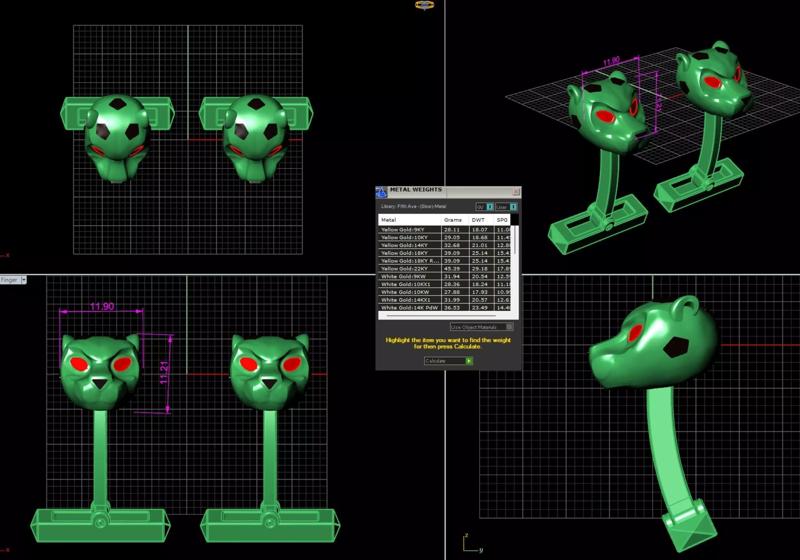Image resolution: width=800 pixels, height=560 pixels.
Task: Toggle the User option button
Action: tap(506, 207)
